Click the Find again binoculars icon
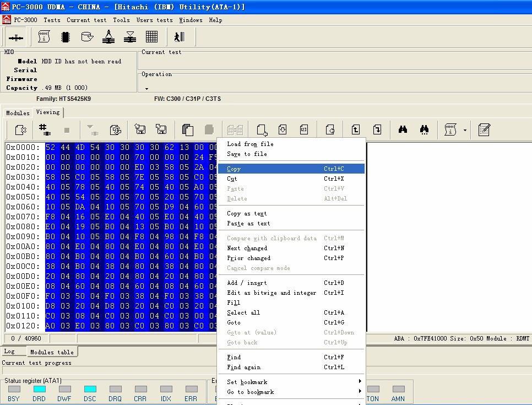This screenshot has width=532, height=405. [x=424, y=130]
